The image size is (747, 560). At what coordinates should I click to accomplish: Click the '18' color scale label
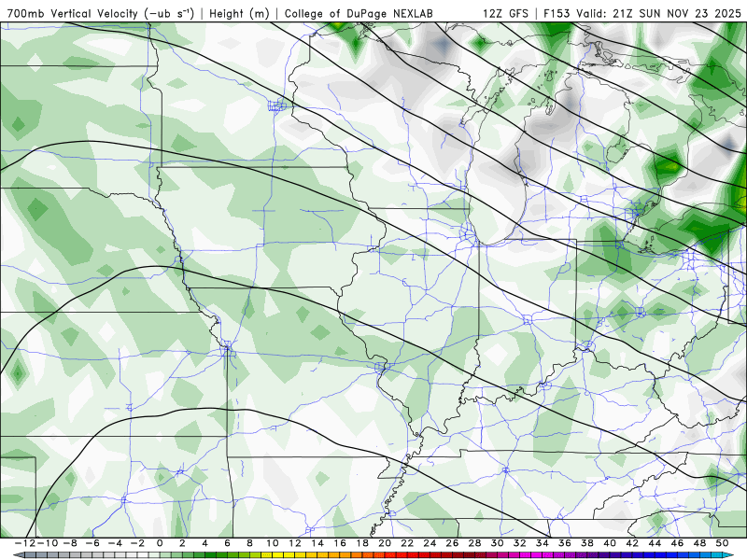click(x=362, y=543)
